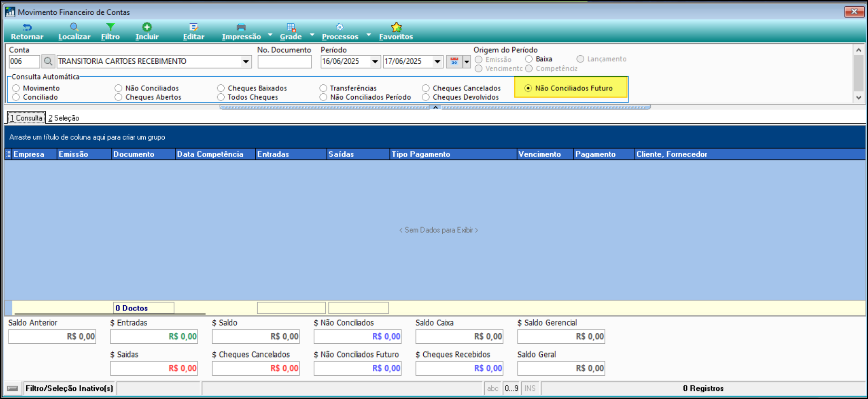The width and height of the screenshot is (868, 399).
Task: Sort by the Saídas column header
Action: click(358, 154)
